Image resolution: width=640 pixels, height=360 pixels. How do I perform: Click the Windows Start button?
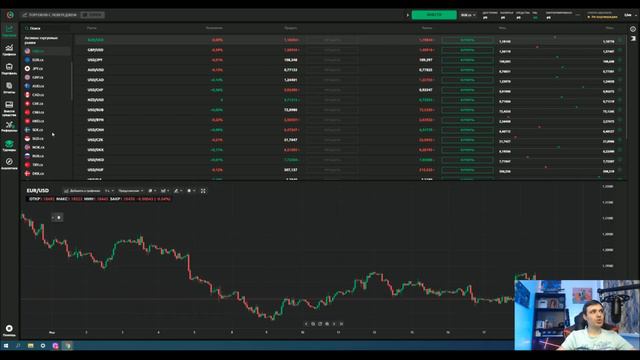tap(6, 346)
